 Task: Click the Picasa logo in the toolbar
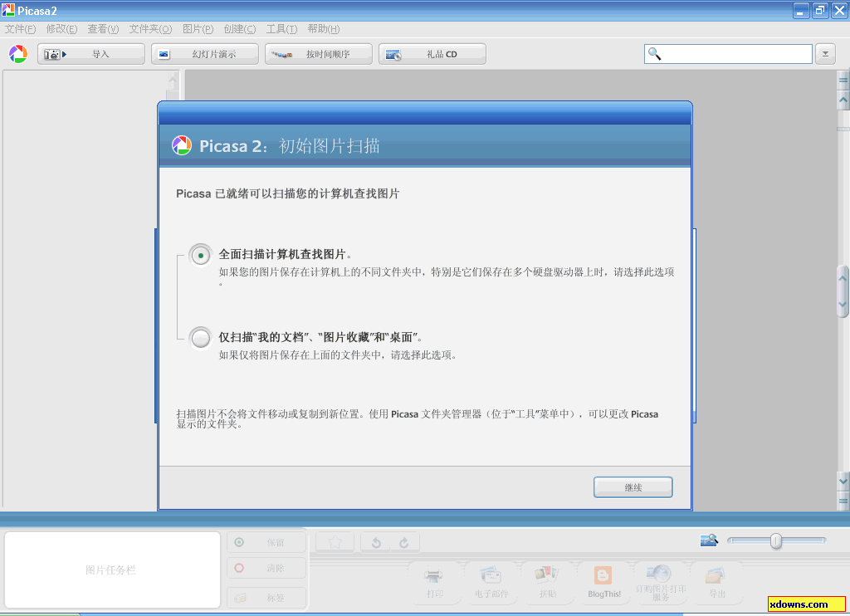(18, 54)
